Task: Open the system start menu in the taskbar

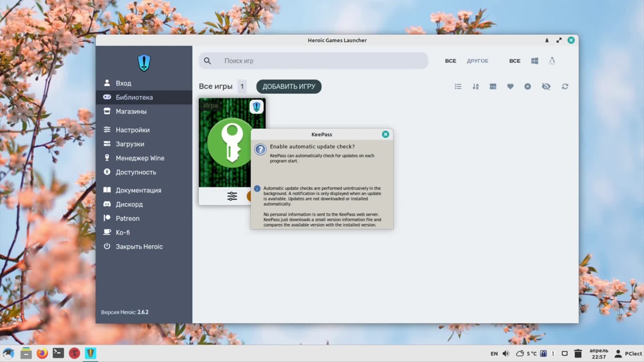Action: point(9,353)
